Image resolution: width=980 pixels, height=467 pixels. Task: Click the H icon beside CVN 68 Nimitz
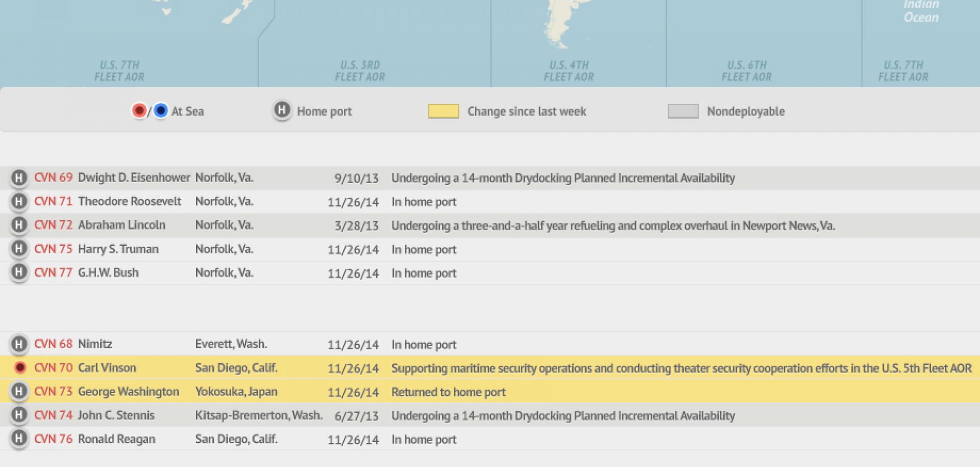tap(19, 344)
